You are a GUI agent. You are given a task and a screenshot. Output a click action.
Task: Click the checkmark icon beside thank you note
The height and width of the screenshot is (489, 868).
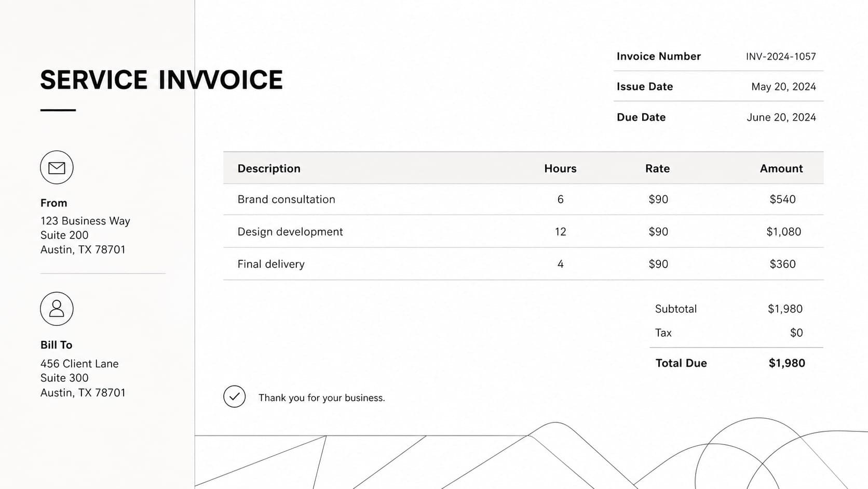[234, 397]
